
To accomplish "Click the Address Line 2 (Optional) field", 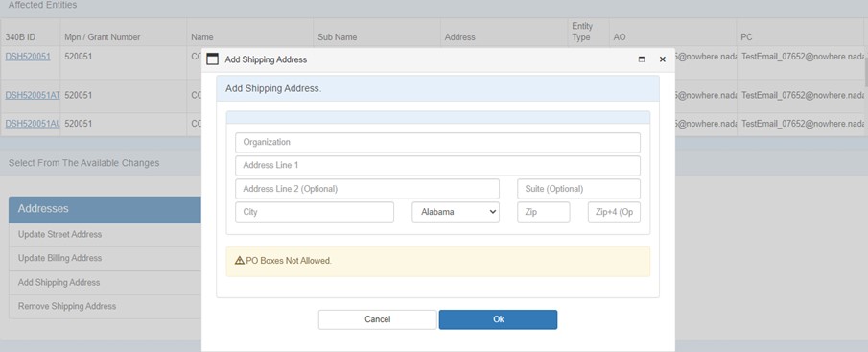I will (367, 189).
